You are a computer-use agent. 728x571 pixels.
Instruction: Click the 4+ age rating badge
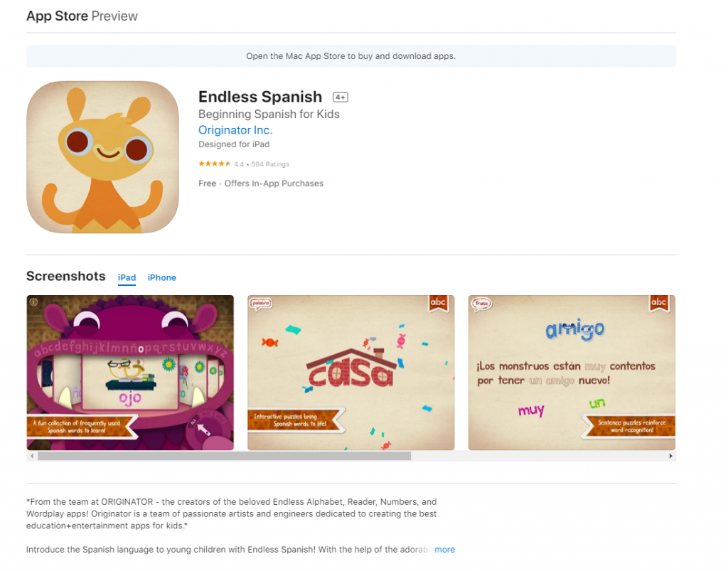point(341,97)
